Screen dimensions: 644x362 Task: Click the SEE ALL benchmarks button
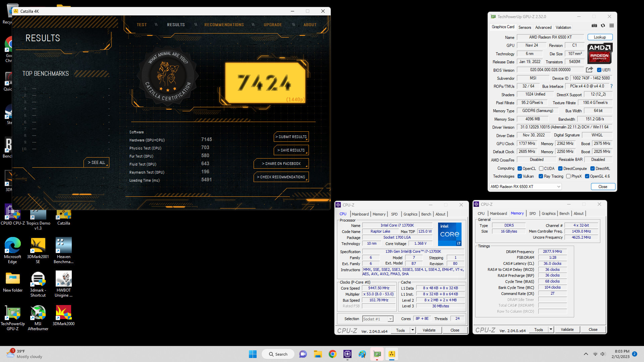97,162
